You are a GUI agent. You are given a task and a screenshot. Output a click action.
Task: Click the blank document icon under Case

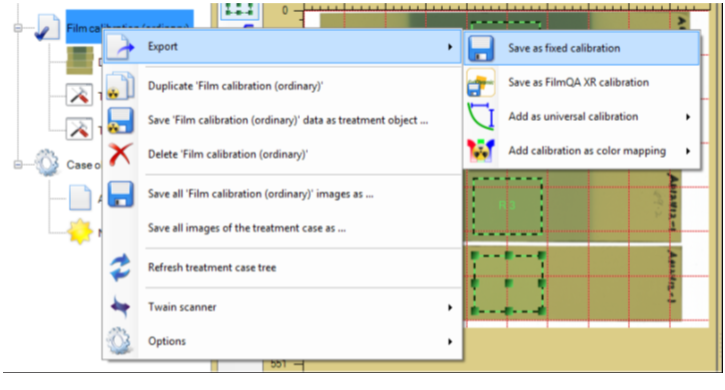click(x=80, y=198)
